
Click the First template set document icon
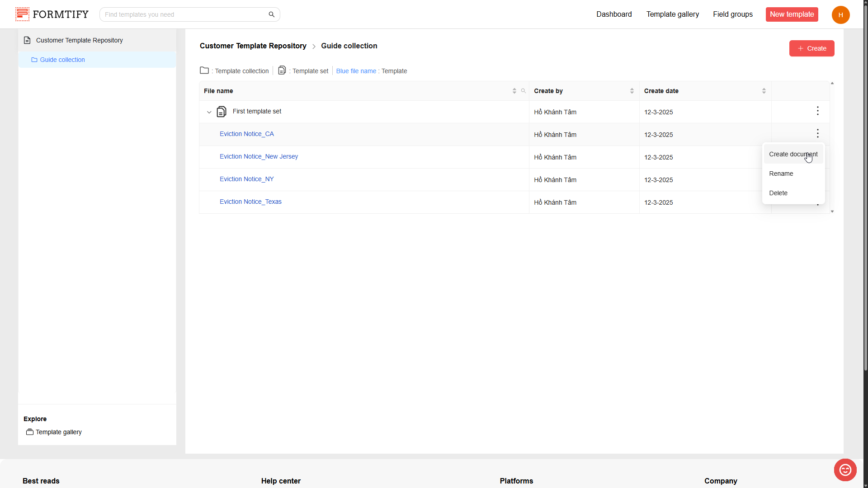222,112
